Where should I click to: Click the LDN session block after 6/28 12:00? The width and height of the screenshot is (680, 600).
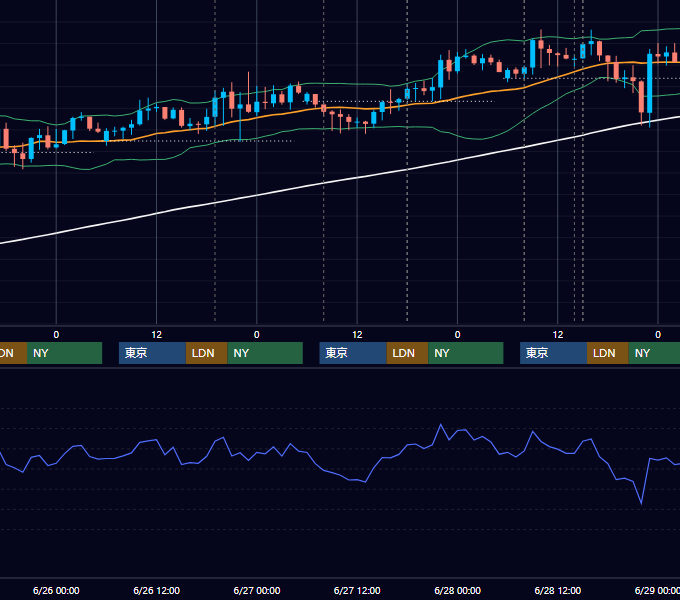point(608,353)
